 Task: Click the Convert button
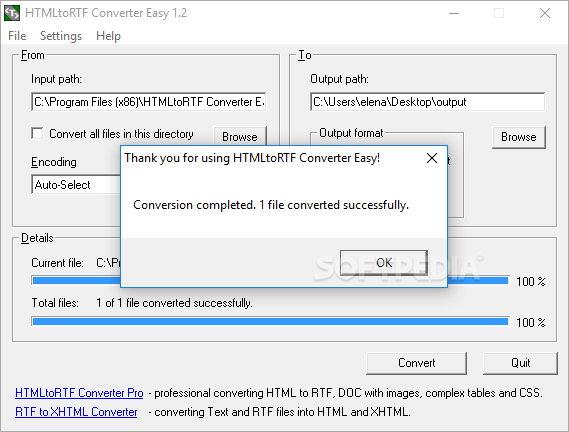(x=417, y=363)
